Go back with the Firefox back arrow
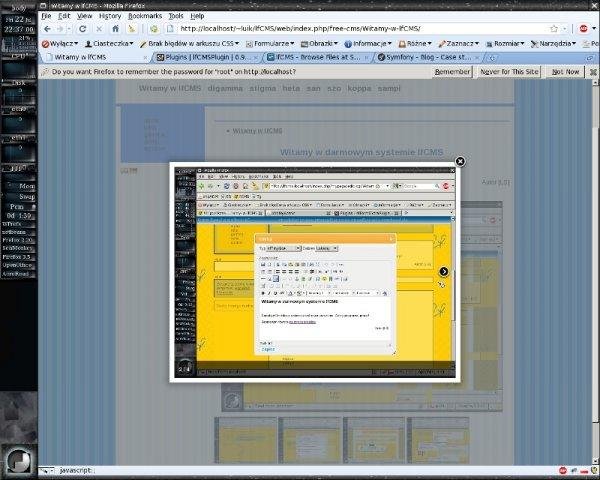This screenshot has width=600, height=480. 47,29
